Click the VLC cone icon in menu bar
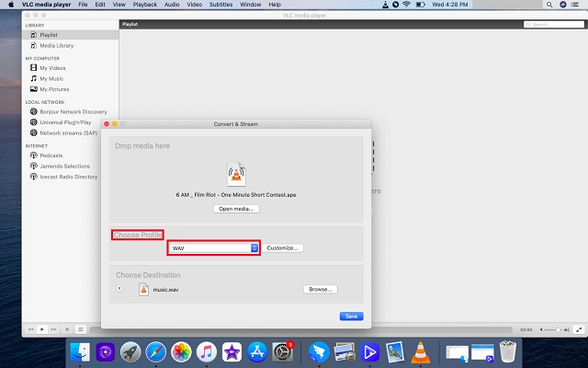588x368 pixels. (385, 5)
